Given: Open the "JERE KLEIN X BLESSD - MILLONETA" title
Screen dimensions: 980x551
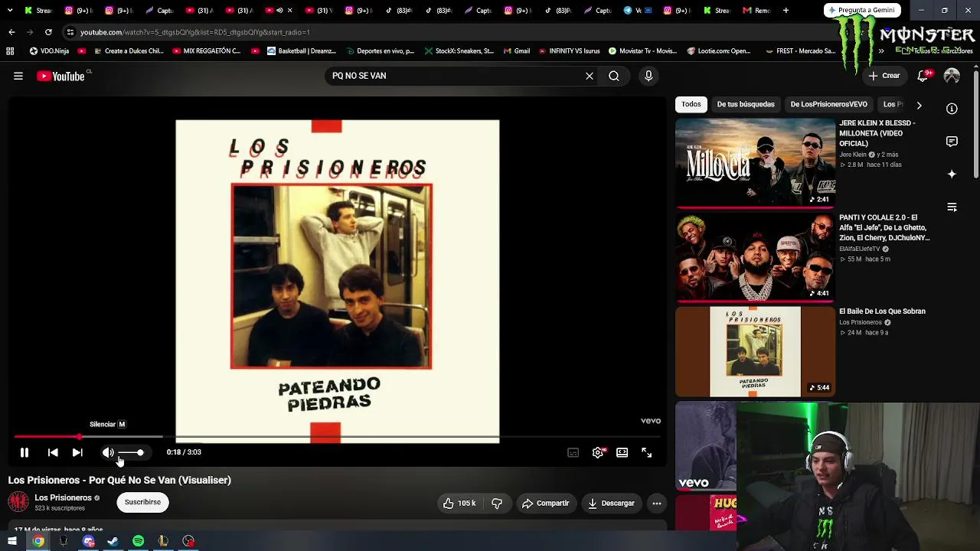Looking at the screenshot, I should pyautogui.click(x=877, y=133).
